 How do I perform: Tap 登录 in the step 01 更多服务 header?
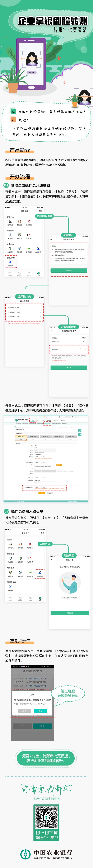[x=41, y=211]
